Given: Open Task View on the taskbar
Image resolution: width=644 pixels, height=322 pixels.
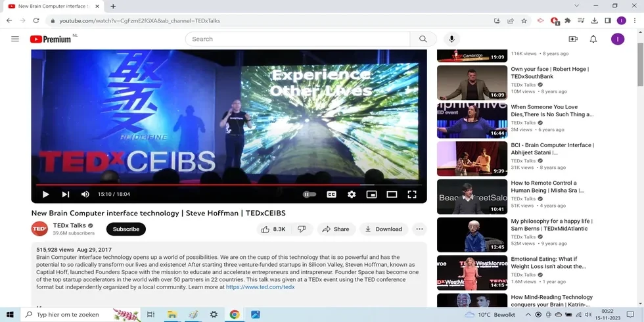Looking at the screenshot, I should [150, 315].
